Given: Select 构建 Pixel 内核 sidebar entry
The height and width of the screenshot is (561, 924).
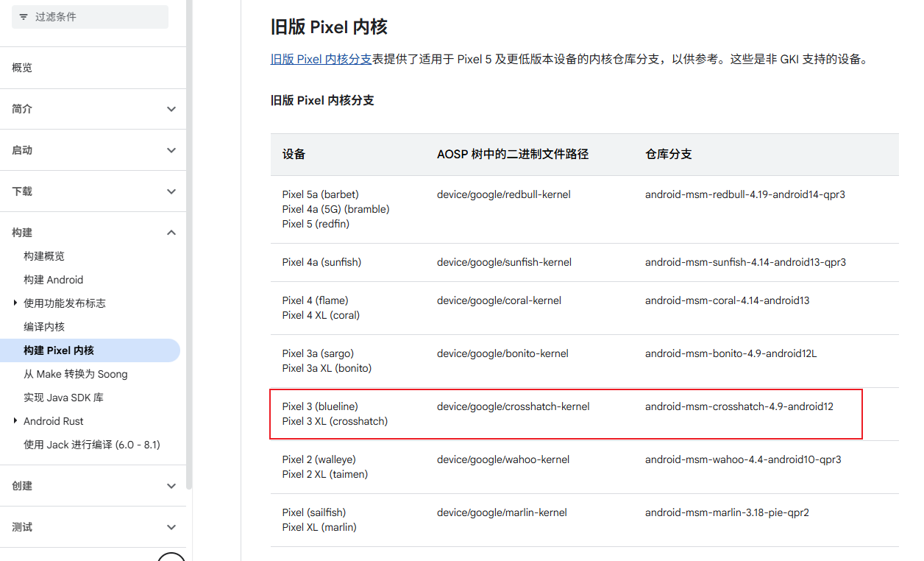Looking at the screenshot, I should pos(90,350).
